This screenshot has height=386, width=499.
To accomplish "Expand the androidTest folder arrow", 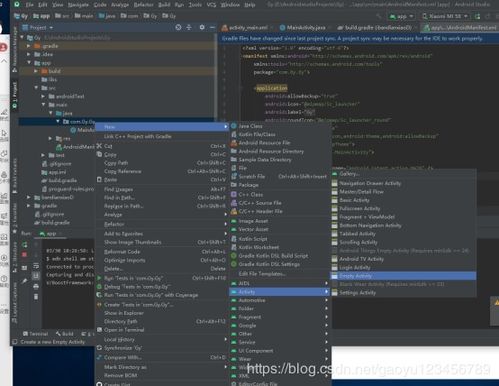I will [x=43, y=96].
